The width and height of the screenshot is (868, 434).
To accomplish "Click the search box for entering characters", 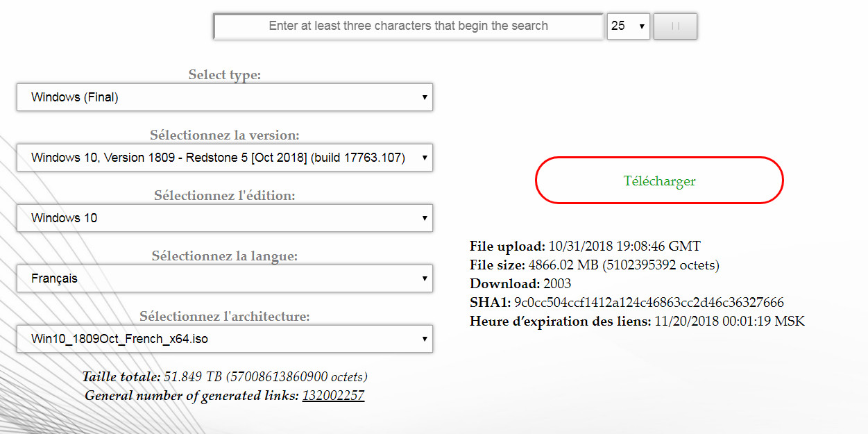I will (x=408, y=26).
